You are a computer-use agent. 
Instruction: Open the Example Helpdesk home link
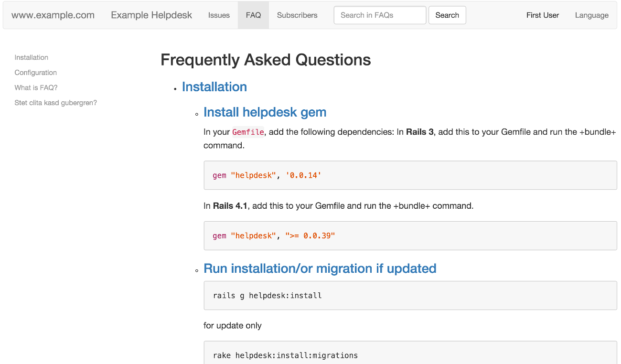[x=151, y=15]
